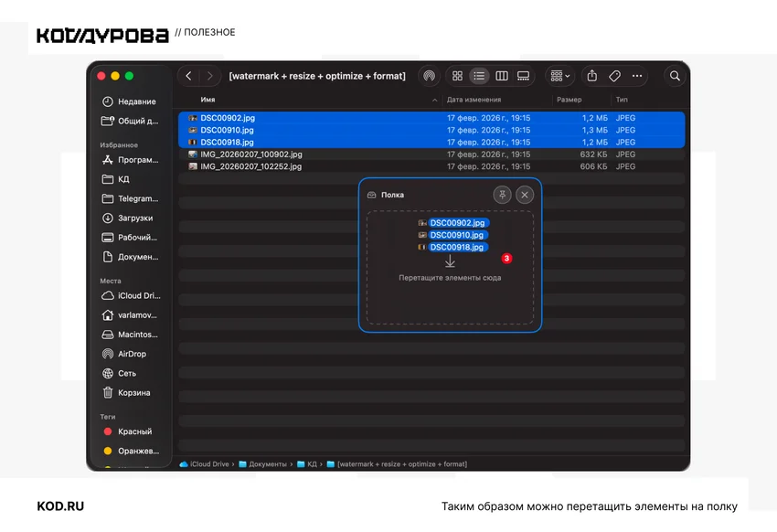
Task: Open AirDrop from the toolbar icon
Action: click(429, 76)
